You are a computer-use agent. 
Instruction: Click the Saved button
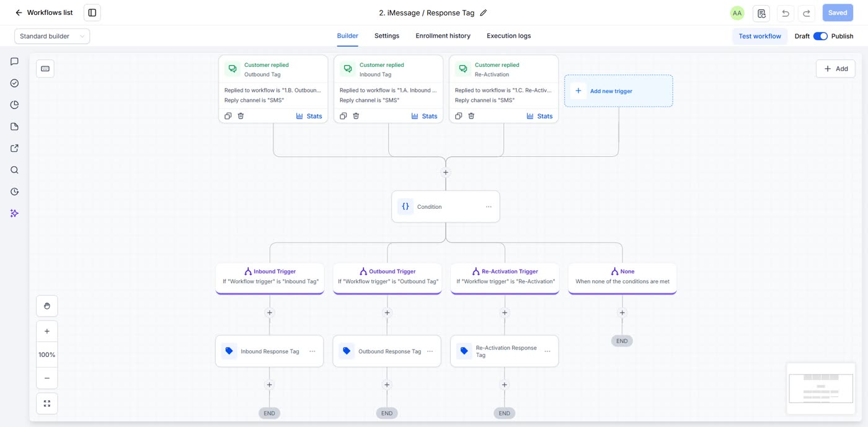pos(838,12)
